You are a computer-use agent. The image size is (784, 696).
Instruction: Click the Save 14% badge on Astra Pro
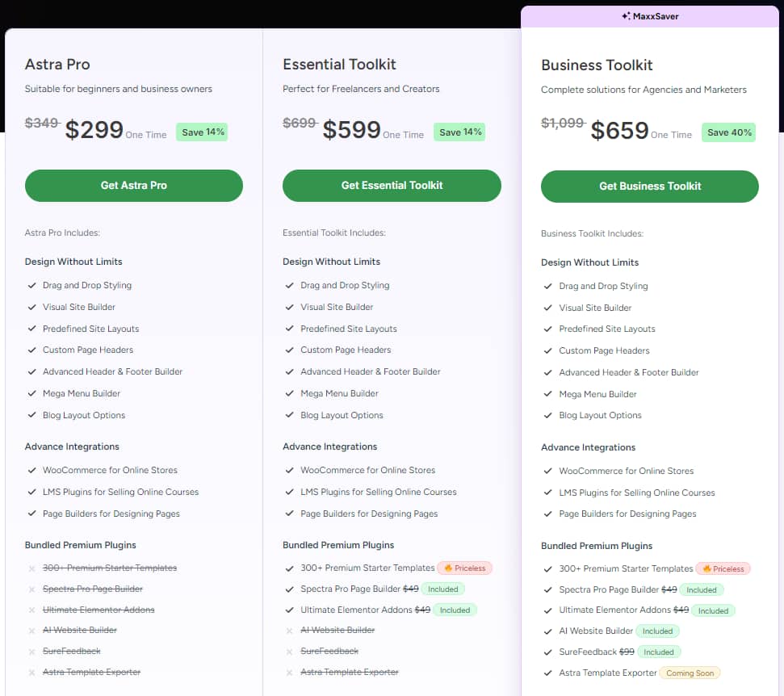(202, 132)
